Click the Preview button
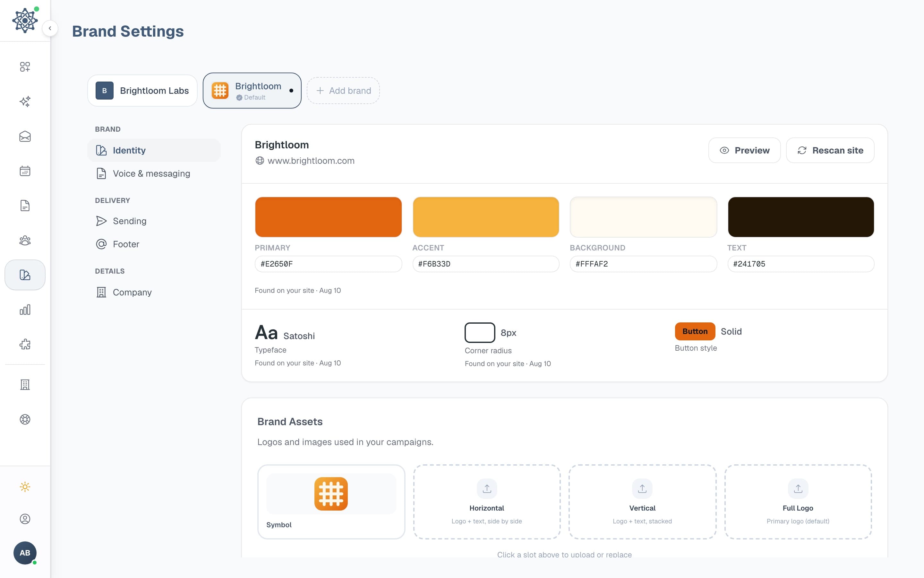Screen dimensions: 924x578 (x=745, y=150)
